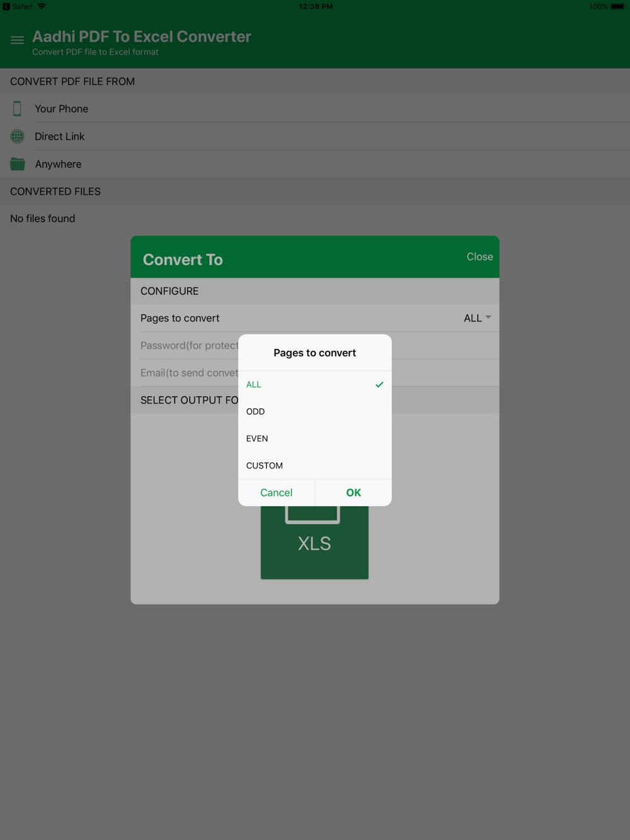Image resolution: width=630 pixels, height=840 pixels.
Task: Tap the 'SELECT OUTPUT FO' section header
Action: pyautogui.click(x=189, y=400)
